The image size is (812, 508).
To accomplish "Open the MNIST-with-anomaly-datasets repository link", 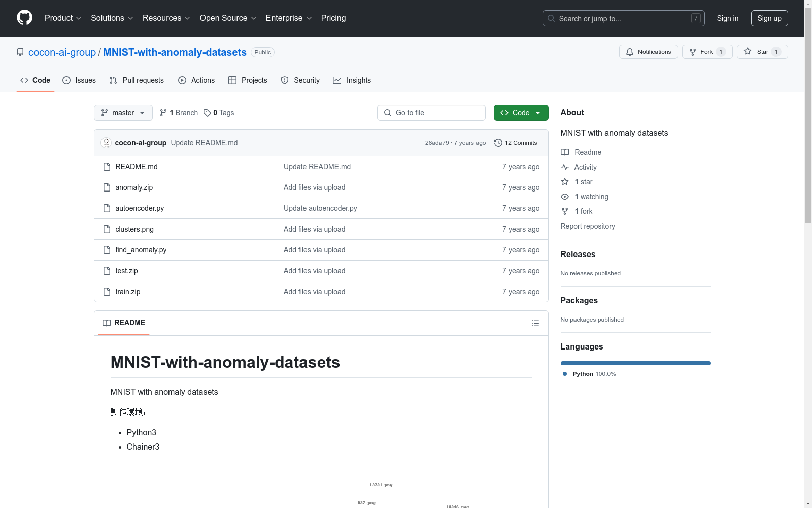I will 175,52.
